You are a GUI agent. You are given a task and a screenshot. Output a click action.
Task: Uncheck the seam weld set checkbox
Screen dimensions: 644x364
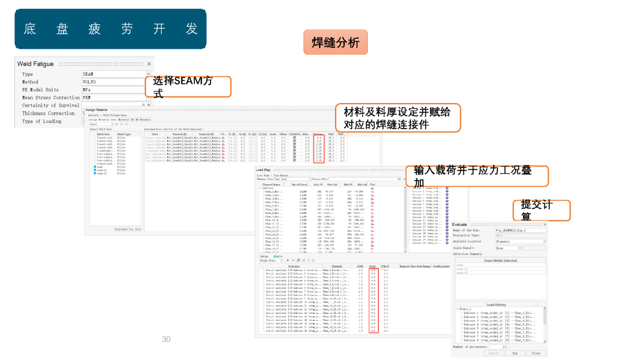(x=95, y=167)
